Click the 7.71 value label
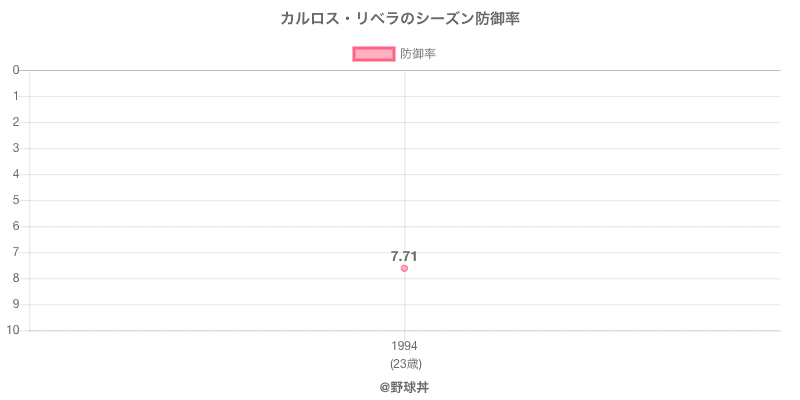This screenshot has width=800, height=400. [x=404, y=257]
